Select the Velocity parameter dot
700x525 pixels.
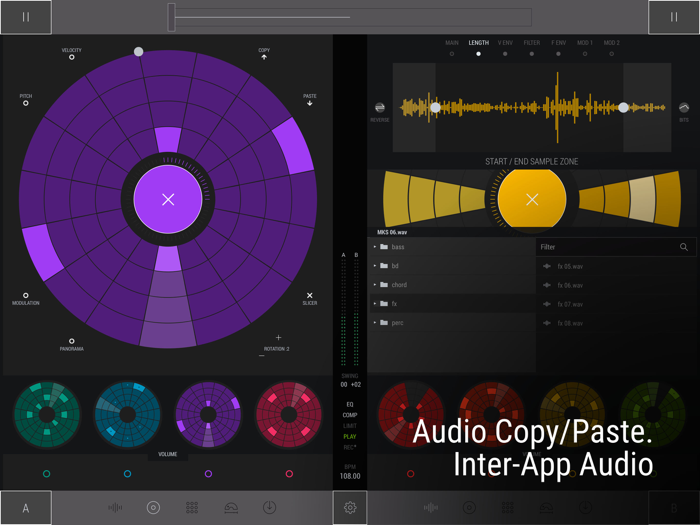click(71, 57)
